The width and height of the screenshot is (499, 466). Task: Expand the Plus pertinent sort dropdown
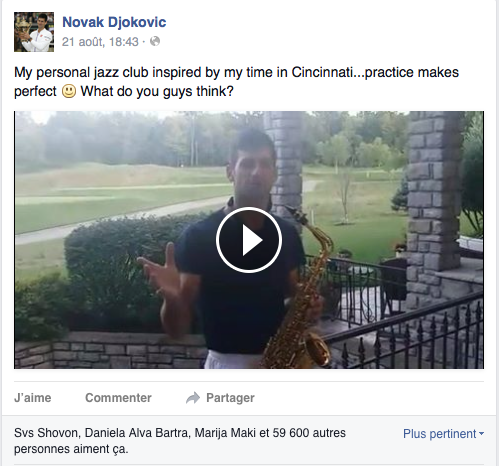[x=443, y=434]
